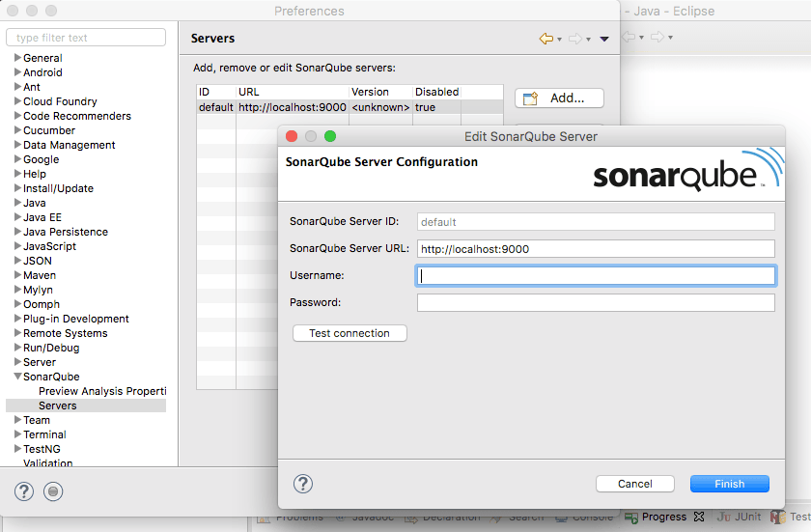Select Plug-in Development in preferences tree
The image size is (811, 532).
click(x=76, y=319)
